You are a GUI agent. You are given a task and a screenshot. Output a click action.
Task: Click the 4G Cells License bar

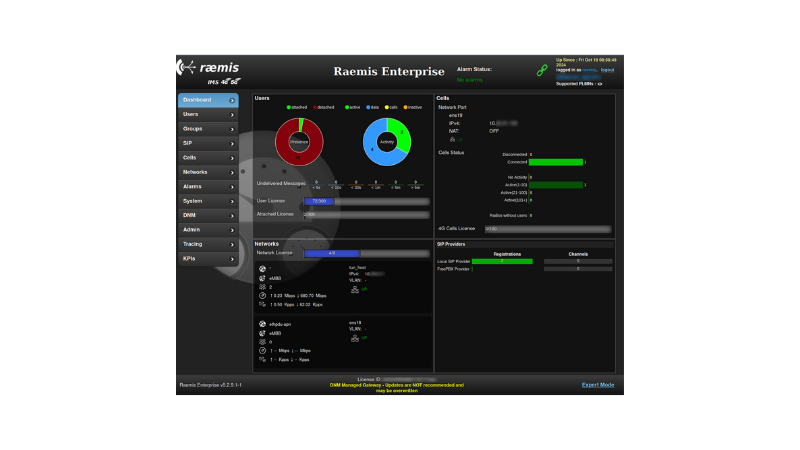click(x=548, y=229)
